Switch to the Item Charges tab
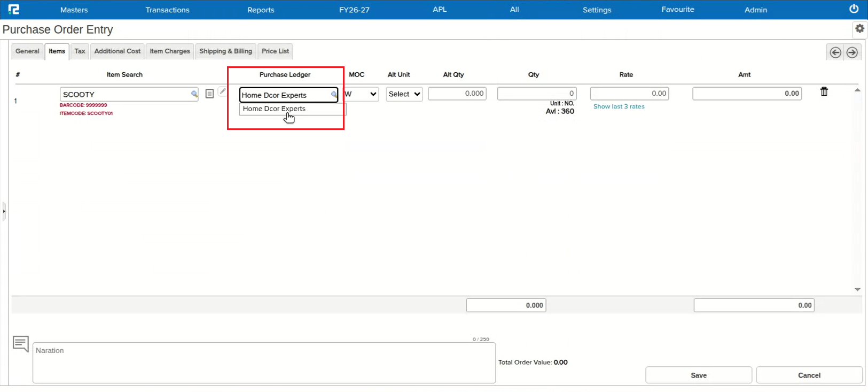 (x=170, y=51)
